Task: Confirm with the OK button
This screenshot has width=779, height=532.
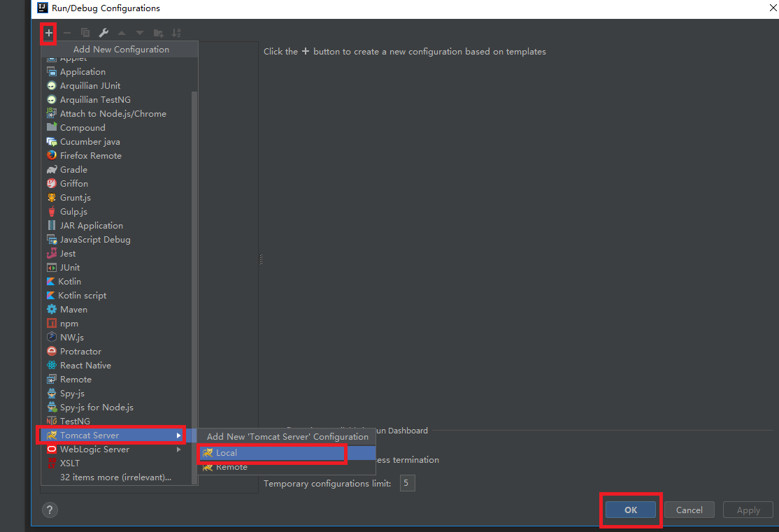Action: tap(631, 510)
